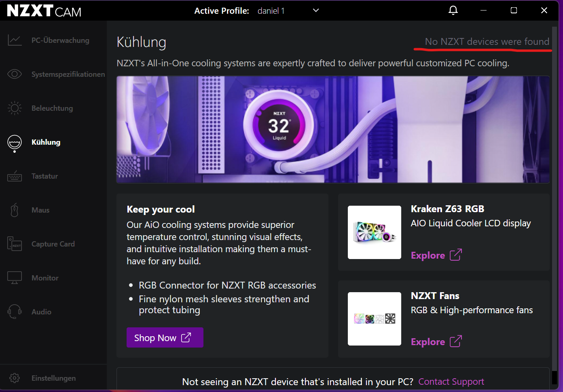
Task: Click the NZXT CAM logo
Action: (x=44, y=11)
